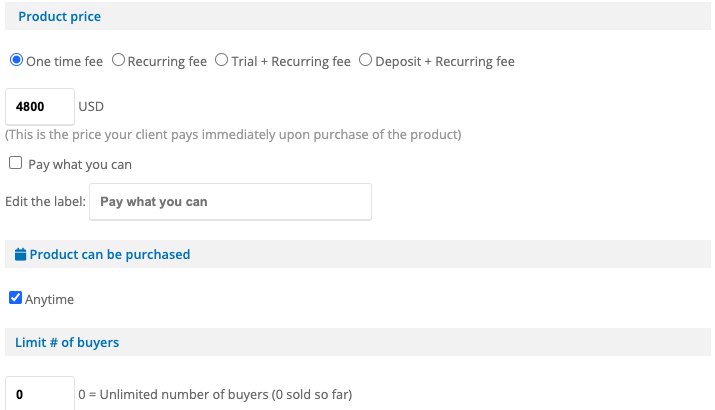Select the One time fee radio button
715x410 pixels.
(x=16, y=60)
